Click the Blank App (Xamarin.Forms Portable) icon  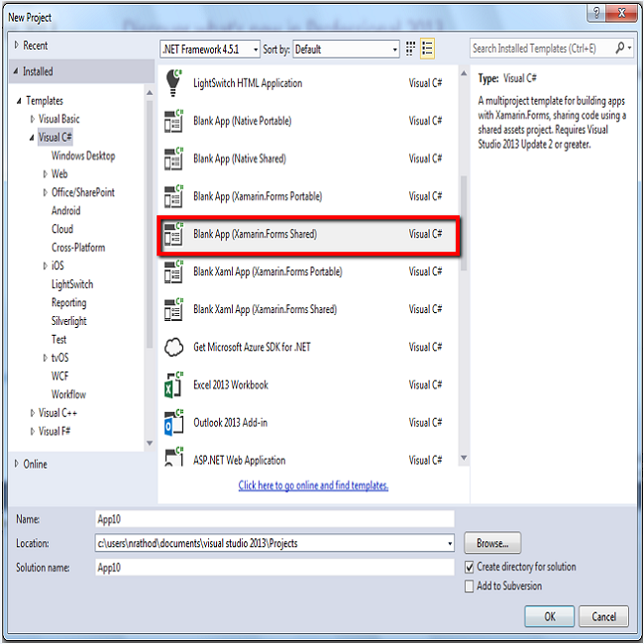[173, 196]
